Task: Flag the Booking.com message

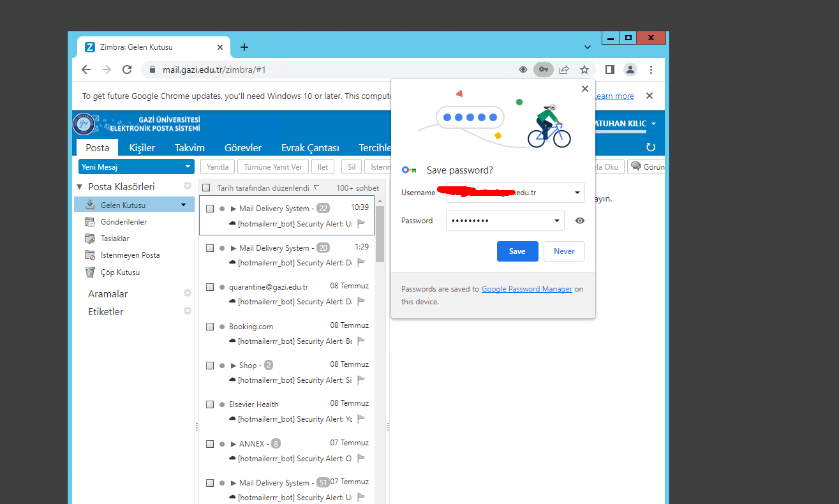Action: (x=361, y=341)
